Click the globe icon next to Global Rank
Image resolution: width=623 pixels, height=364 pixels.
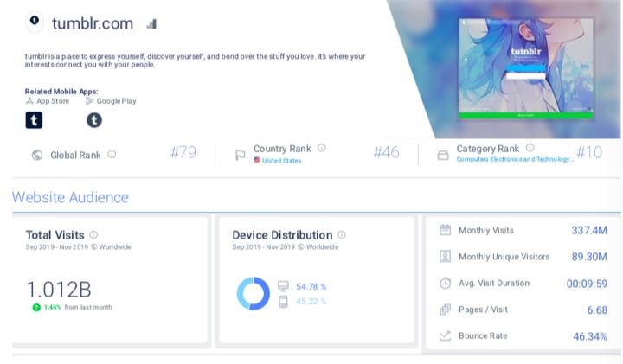(x=37, y=155)
